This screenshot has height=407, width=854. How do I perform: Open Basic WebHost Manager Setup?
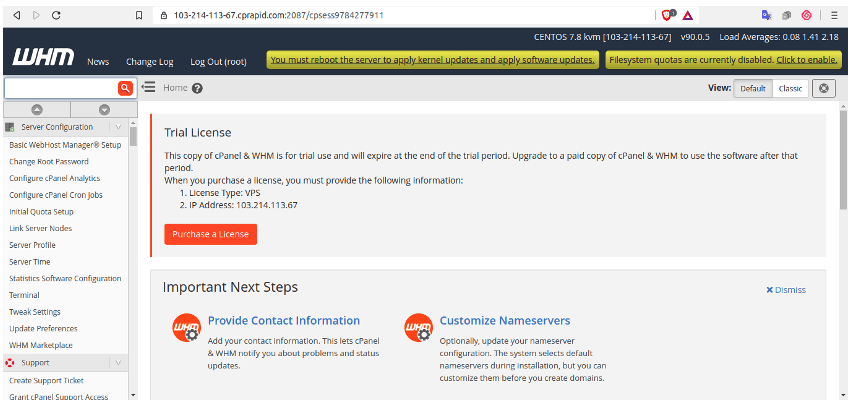click(65, 145)
